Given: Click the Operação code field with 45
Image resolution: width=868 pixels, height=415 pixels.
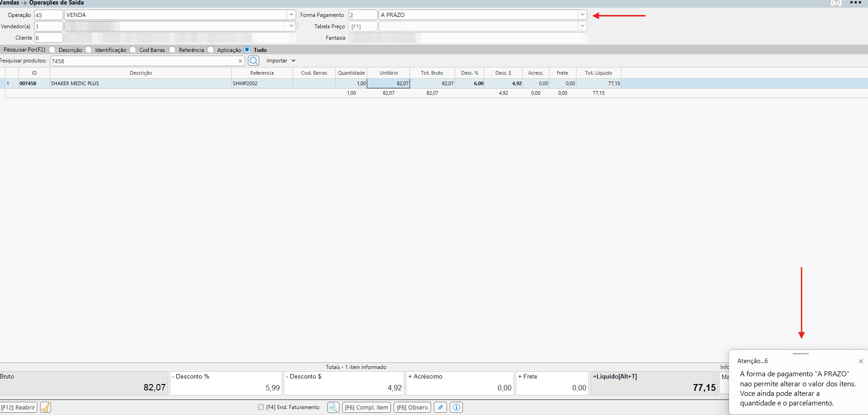Looking at the screenshot, I should pos(49,15).
